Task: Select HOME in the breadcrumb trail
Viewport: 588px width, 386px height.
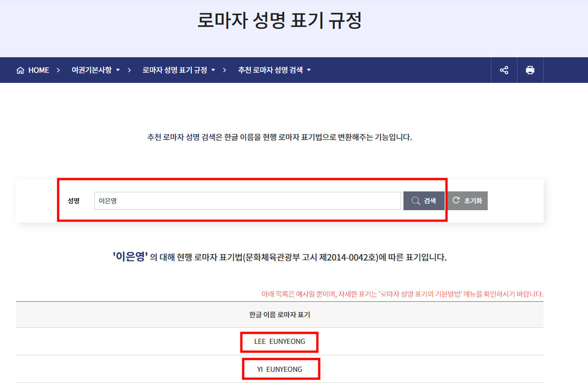Action: coord(38,70)
